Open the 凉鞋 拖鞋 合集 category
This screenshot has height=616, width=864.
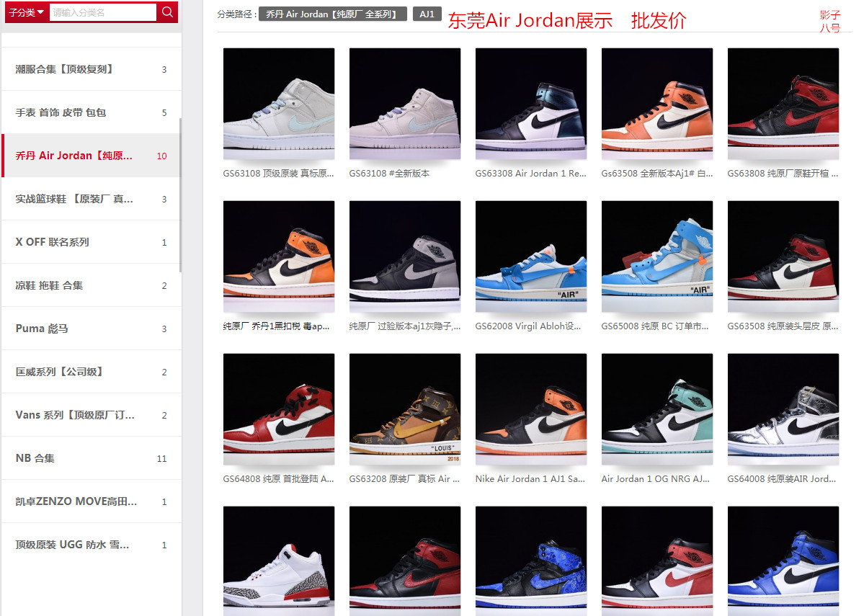point(92,285)
